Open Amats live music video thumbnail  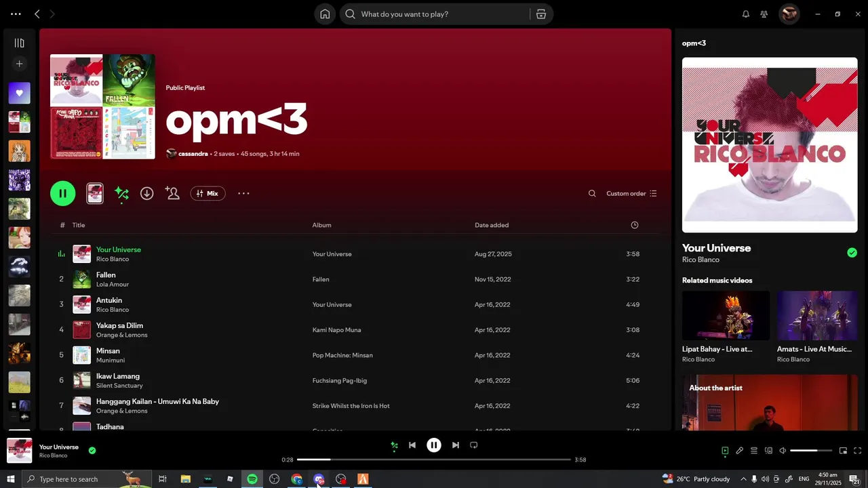pos(817,316)
